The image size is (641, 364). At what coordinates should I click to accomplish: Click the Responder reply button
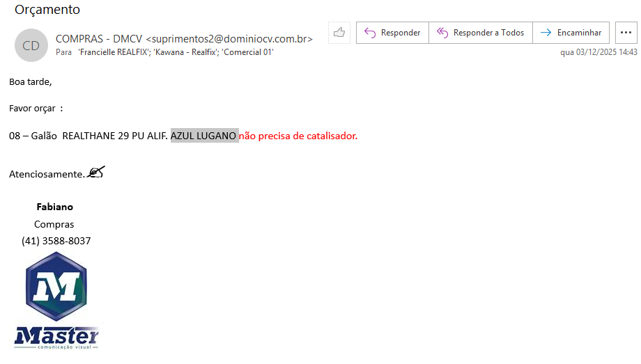(392, 33)
